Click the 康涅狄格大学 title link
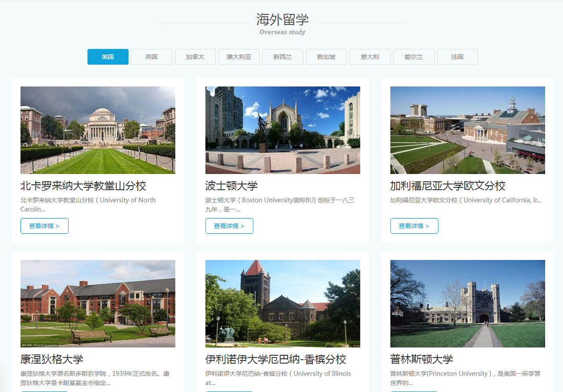The width and height of the screenshot is (563, 392). [x=52, y=359]
